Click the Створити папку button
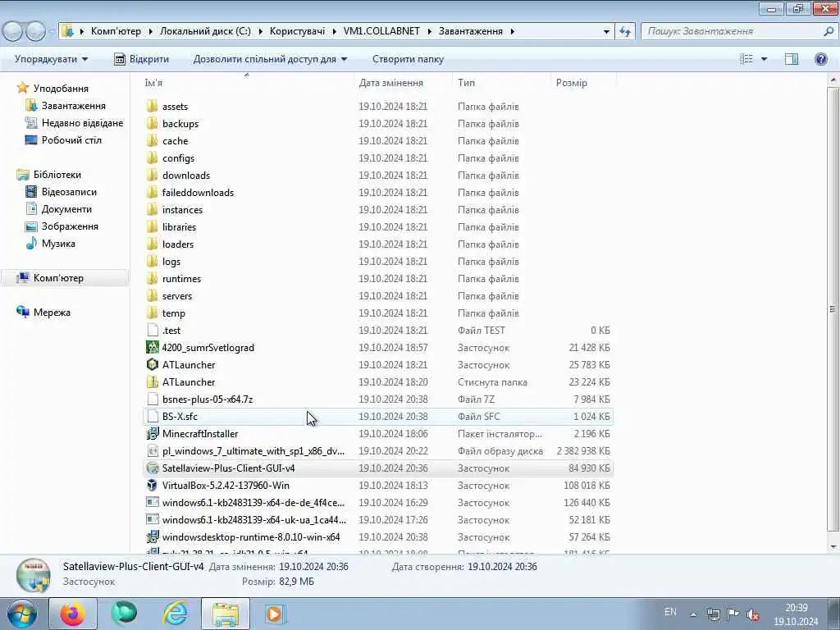This screenshot has width=840, height=630. (408, 59)
